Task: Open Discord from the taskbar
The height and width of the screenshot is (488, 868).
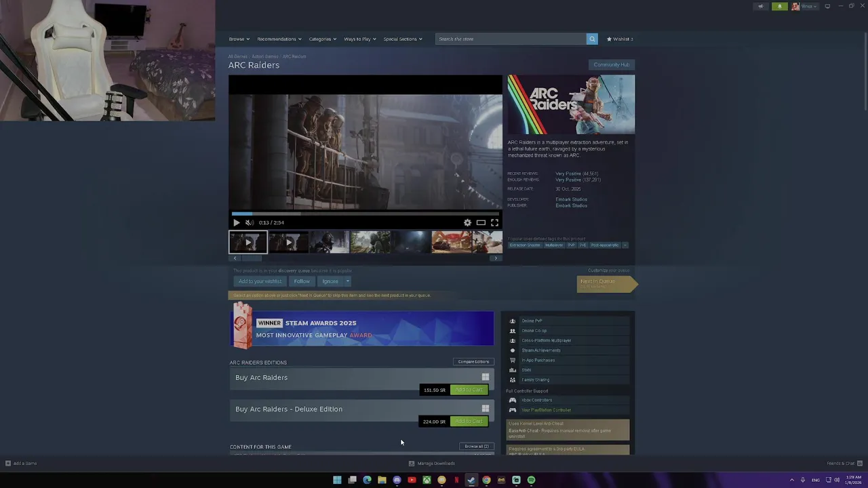Action: pyautogui.click(x=397, y=480)
